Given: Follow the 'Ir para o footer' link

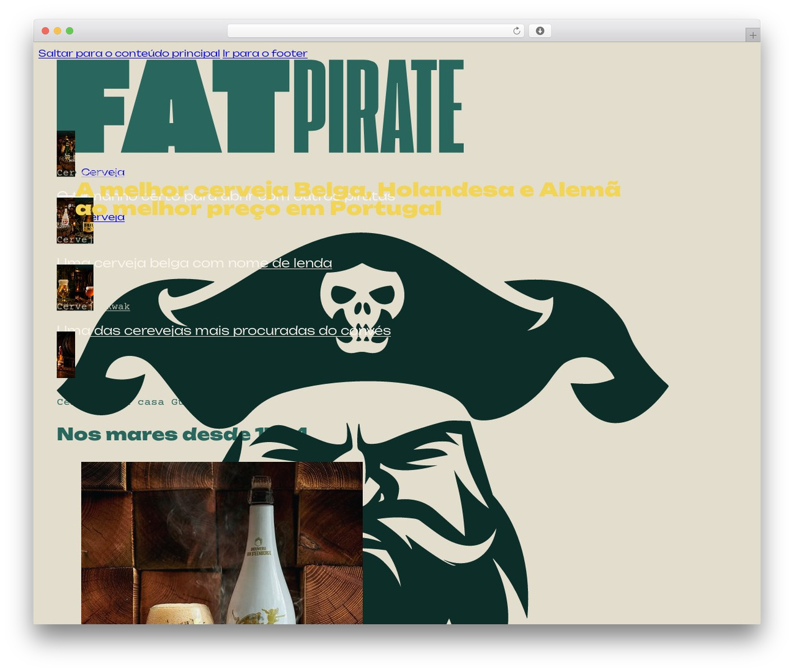Looking at the screenshot, I should point(265,53).
